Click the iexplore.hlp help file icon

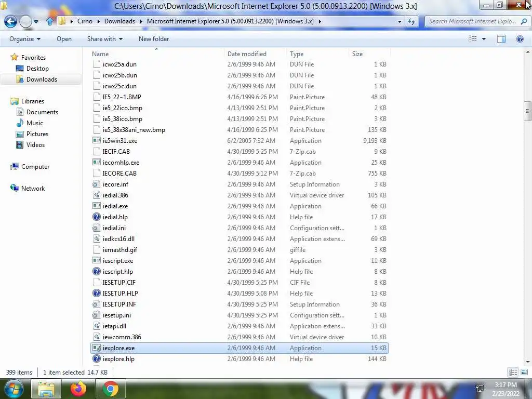coord(97,358)
